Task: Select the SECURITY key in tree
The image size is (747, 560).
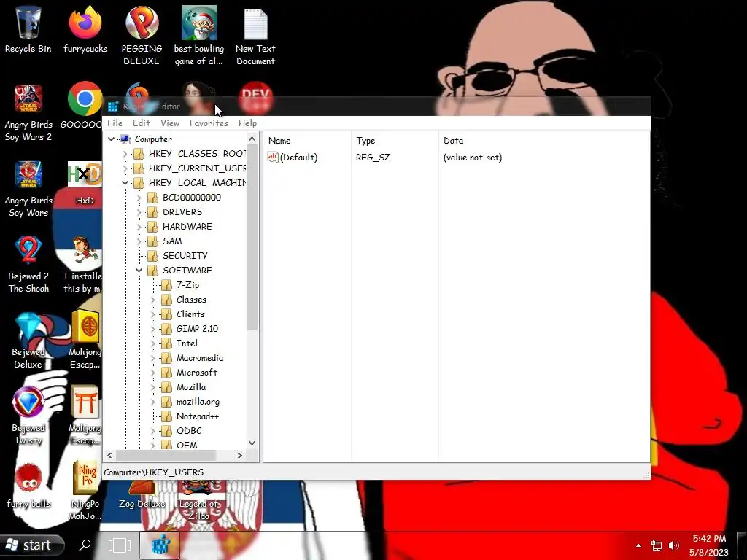Action: (185, 256)
